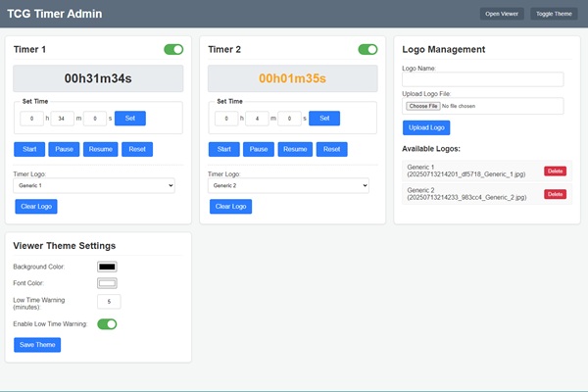Clear Logo for Timer 1
588x392 pixels.
tap(36, 207)
